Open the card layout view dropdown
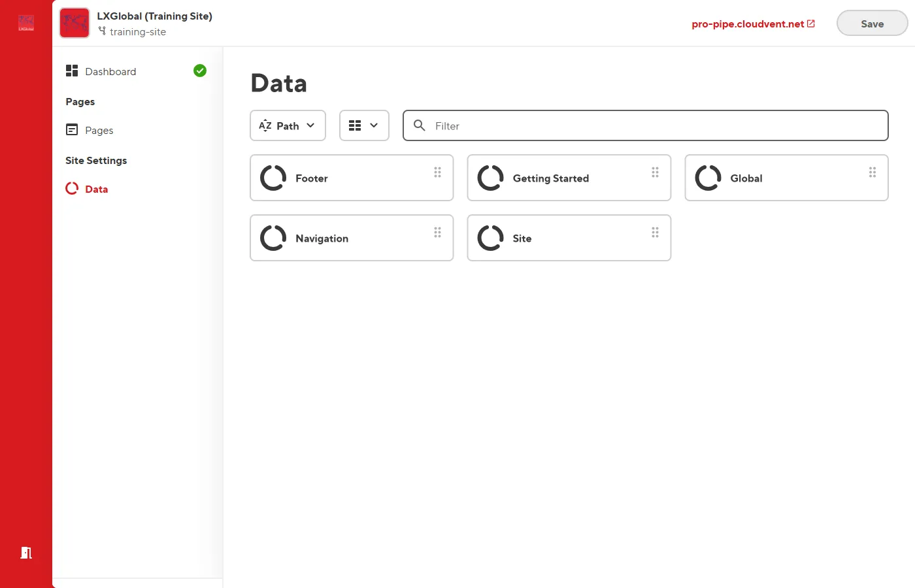The width and height of the screenshot is (915, 588). pyautogui.click(x=364, y=125)
